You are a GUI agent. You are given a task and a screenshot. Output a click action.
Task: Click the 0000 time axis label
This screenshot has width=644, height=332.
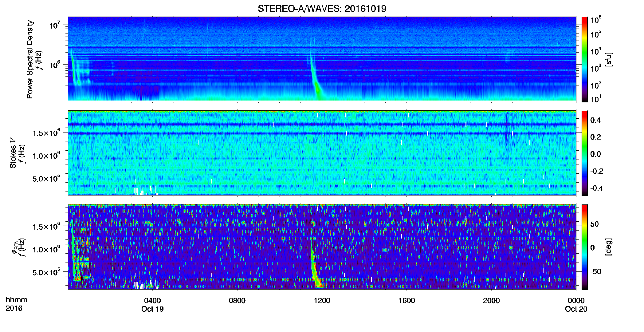click(576, 300)
